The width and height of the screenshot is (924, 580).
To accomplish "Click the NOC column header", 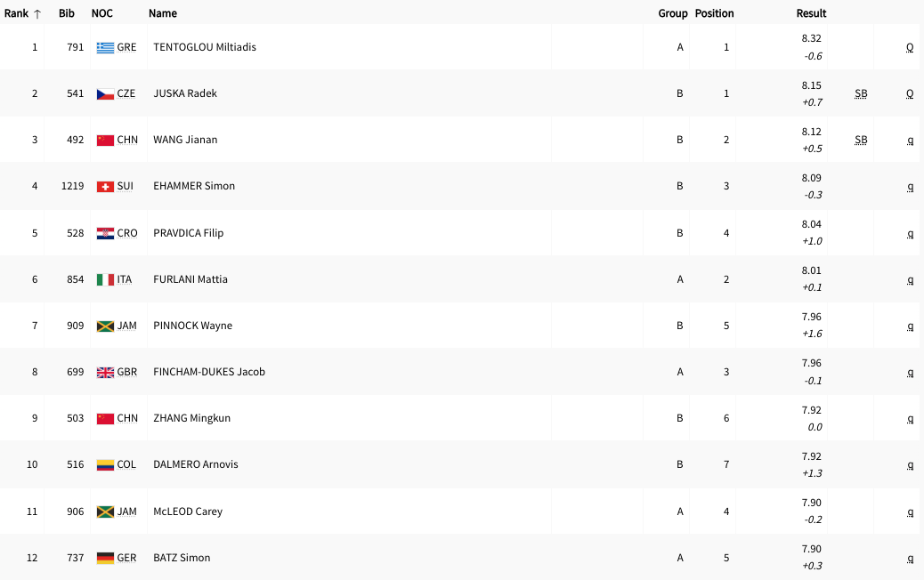I will coord(102,13).
